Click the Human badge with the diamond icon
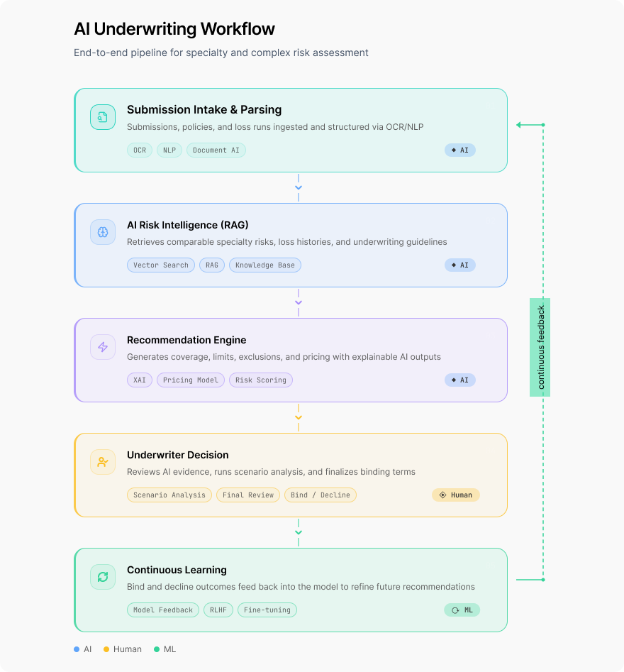This screenshot has height=672, width=624. (456, 495)
